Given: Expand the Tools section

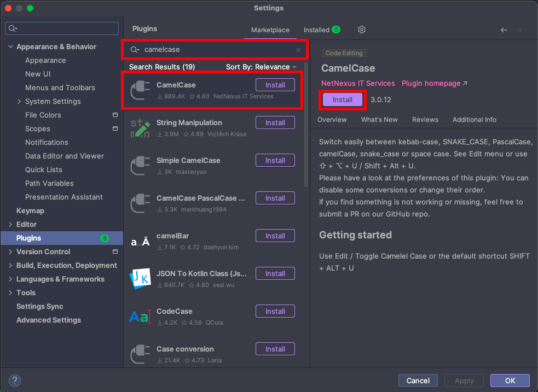Looking at the screenshot, I should tap(10, 293).
